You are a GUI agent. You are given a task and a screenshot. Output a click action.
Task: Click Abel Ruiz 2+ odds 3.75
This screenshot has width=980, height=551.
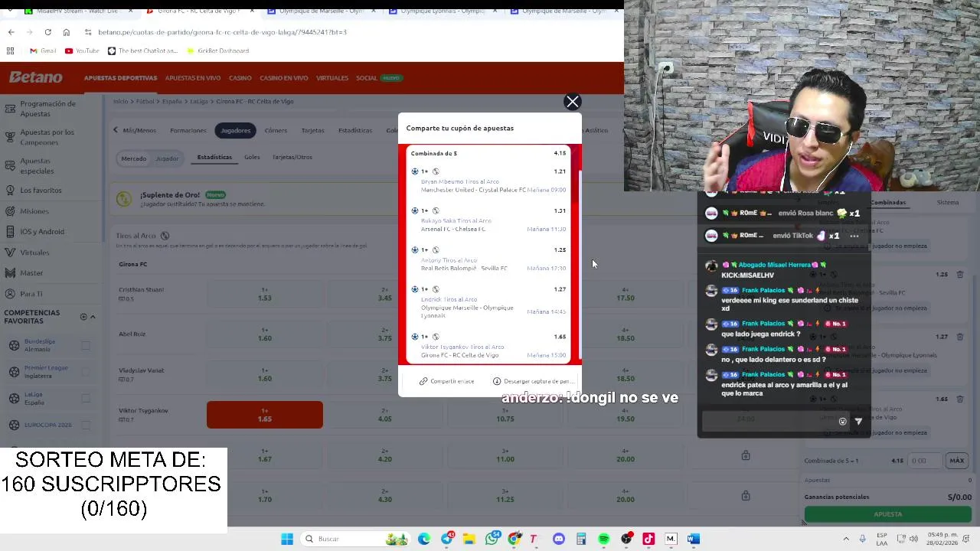point(384,334)
